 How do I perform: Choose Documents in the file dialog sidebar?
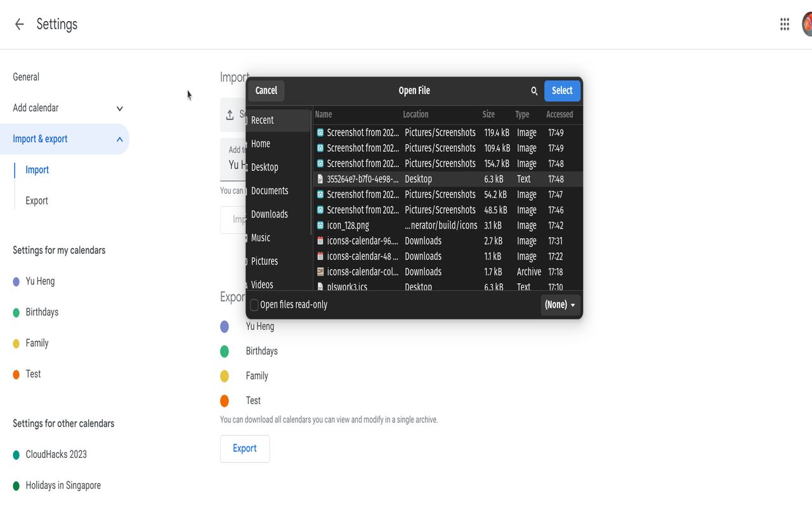[278, 190]
